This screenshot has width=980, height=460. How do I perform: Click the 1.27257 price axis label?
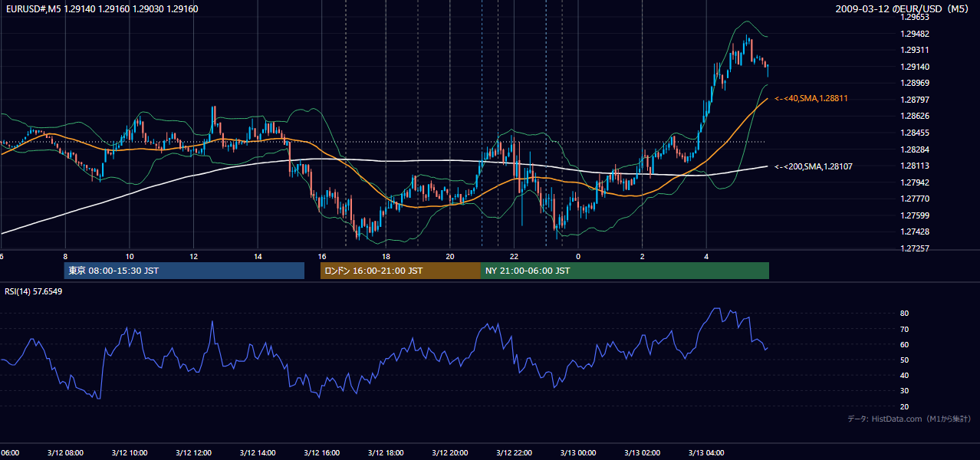click(916, 248)
